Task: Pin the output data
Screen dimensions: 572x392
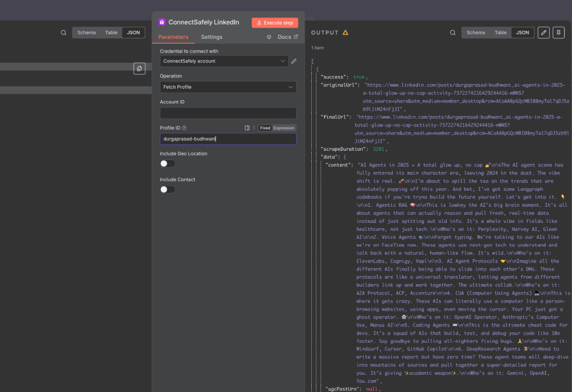Action: 558,33
